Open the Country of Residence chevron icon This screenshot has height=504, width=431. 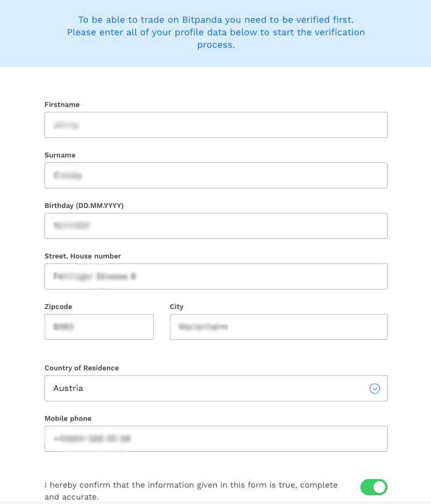375,388
